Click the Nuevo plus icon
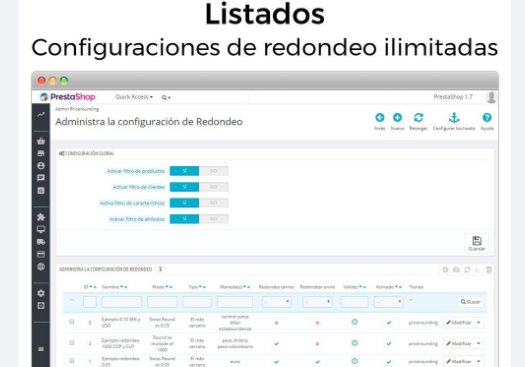 pyautogui.click(x=397, y=118)
